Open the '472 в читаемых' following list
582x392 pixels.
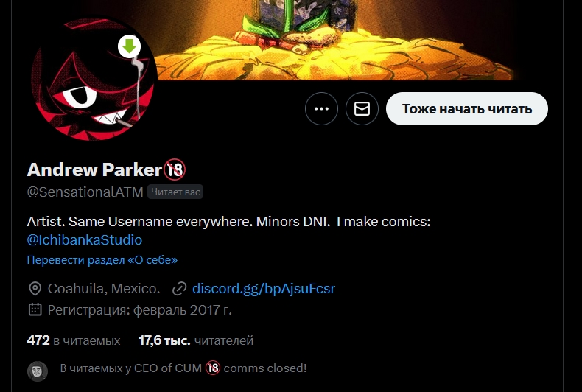tap(74, 340)
